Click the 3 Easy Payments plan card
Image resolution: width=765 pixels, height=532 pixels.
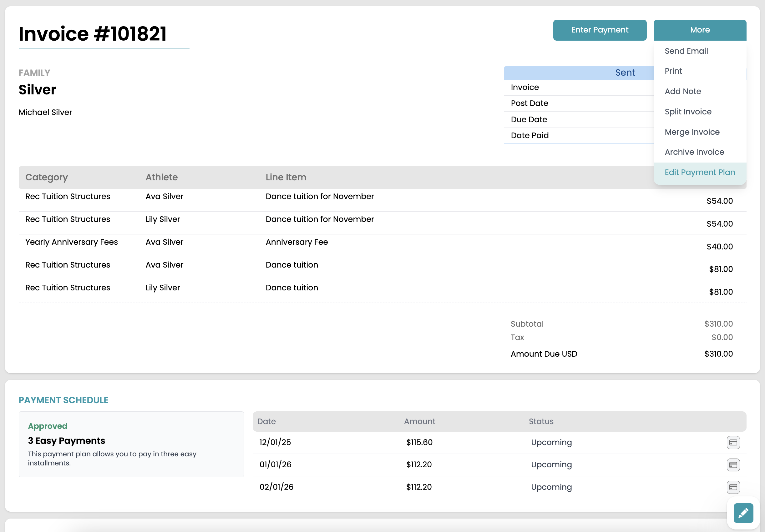click(x=131, y=444)
